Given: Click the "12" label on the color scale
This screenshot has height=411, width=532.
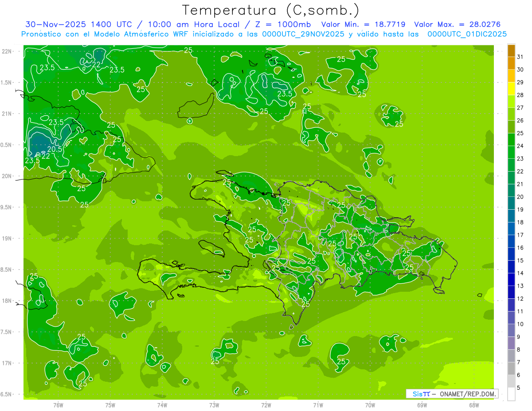Looking at the screenshot, I should click(x=520, y=299).
